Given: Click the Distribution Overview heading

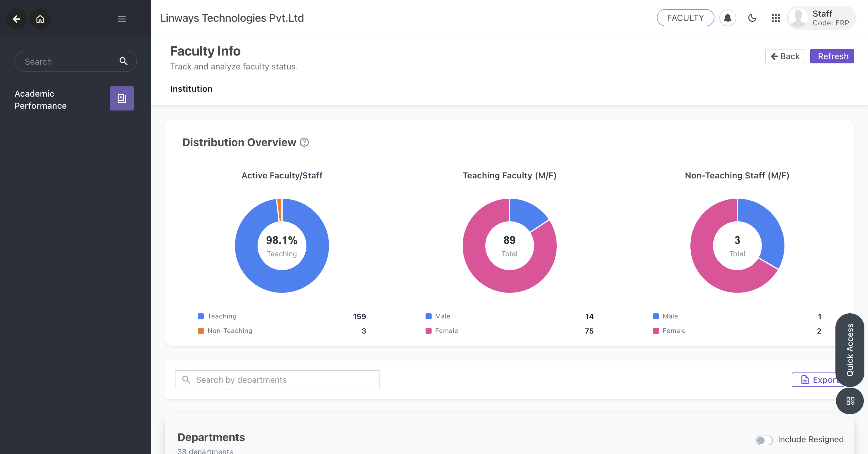Looking at the screenshot, I should (239, 142).
